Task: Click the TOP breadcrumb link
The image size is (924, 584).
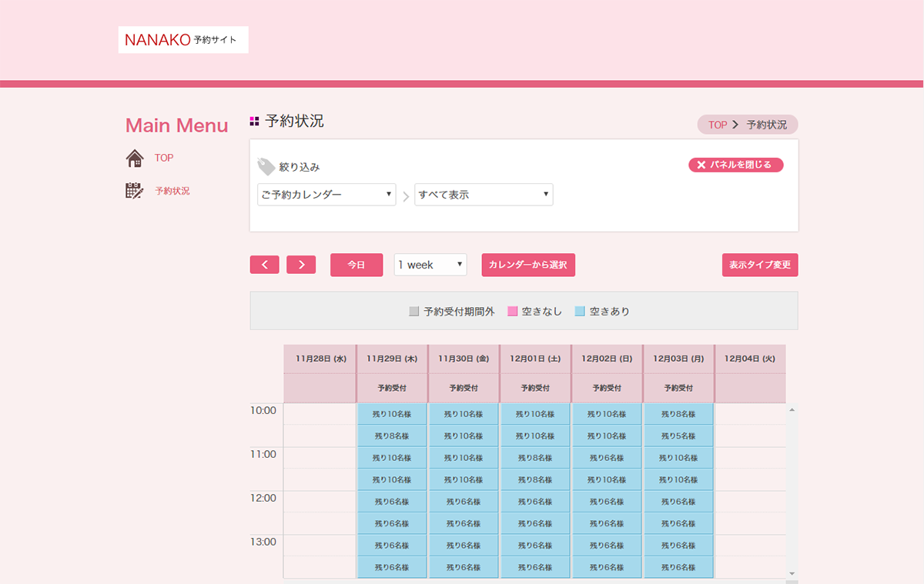Action: pyautogui.click(x=718, y=125)
